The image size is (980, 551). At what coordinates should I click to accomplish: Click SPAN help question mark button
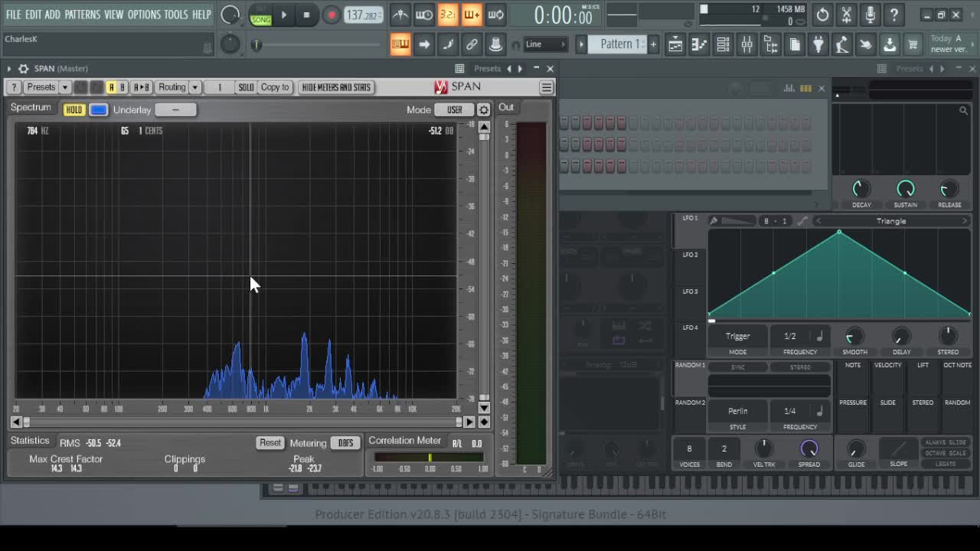click(14, 87)
